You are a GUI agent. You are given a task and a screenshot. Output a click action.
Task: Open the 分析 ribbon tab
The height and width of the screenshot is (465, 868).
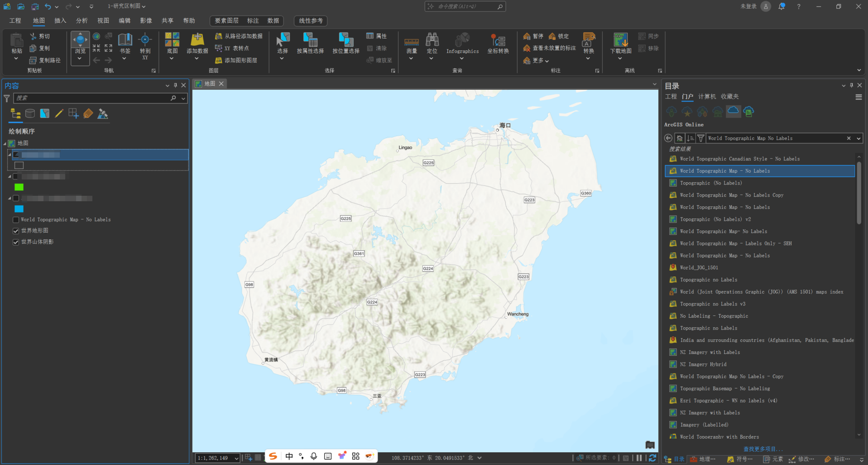pyautogui.click(x=82, y=21)
